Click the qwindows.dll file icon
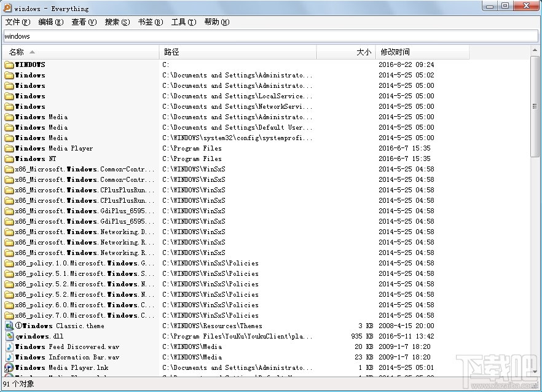This screenshot has height=392, width=542. coord(9,336)
